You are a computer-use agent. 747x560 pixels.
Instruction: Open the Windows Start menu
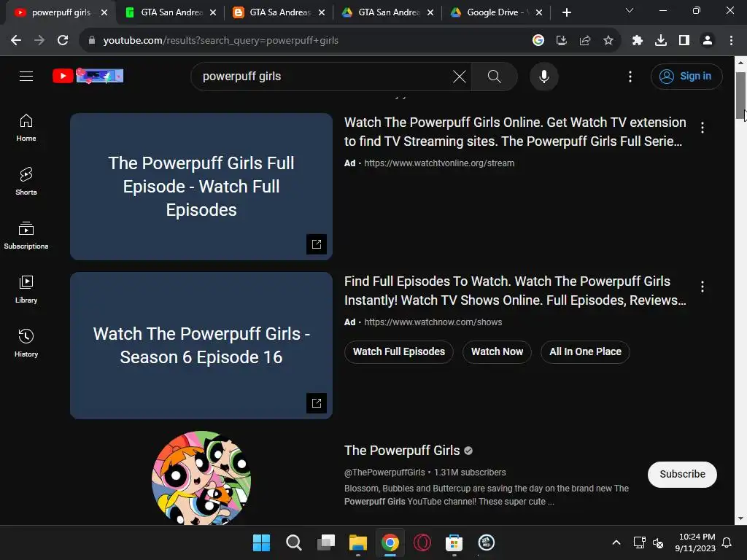click(x=261, y=542)
